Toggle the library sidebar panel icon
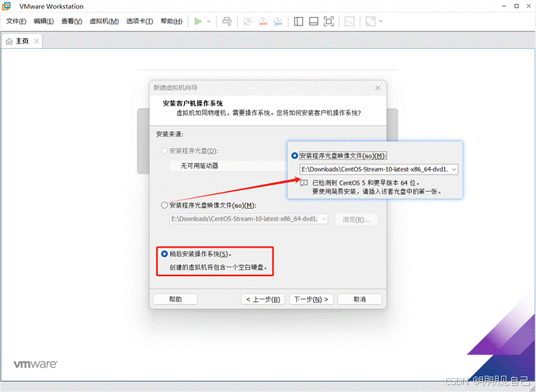The image size is (536, 392). click(x=298, y=22)
